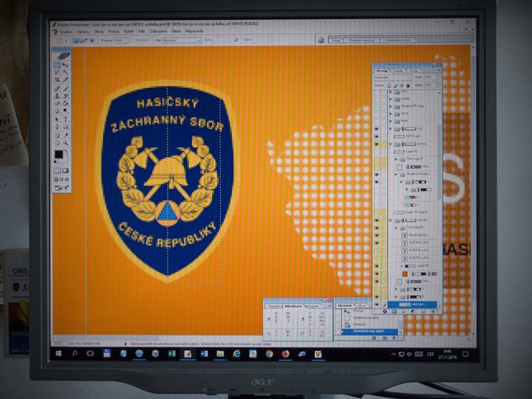532x399 pixels.
Task: Open the Vrstva menu
Action: pyautogui.click(x=114, y=32)
